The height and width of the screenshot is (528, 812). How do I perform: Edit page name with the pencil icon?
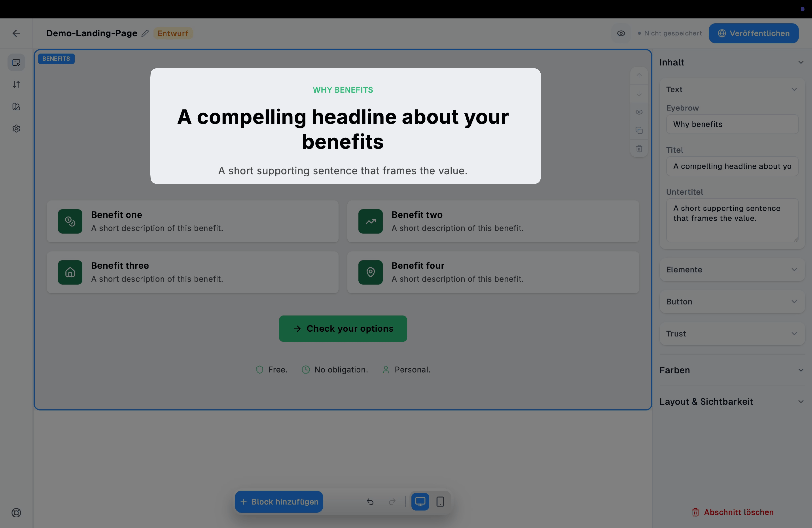pyautogui.click(x=145, y=33)
